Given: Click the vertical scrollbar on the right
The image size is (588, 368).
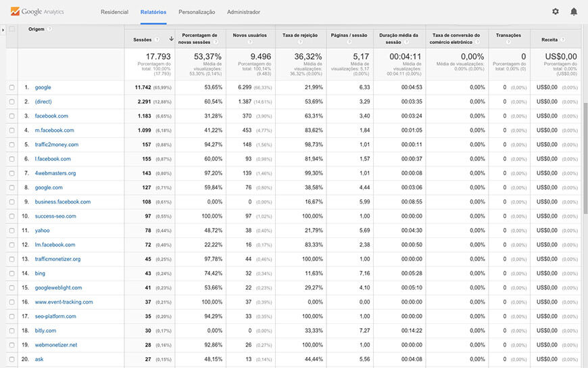Looking at the screenshot, I should pyautogui.click(x=585, y=156).
